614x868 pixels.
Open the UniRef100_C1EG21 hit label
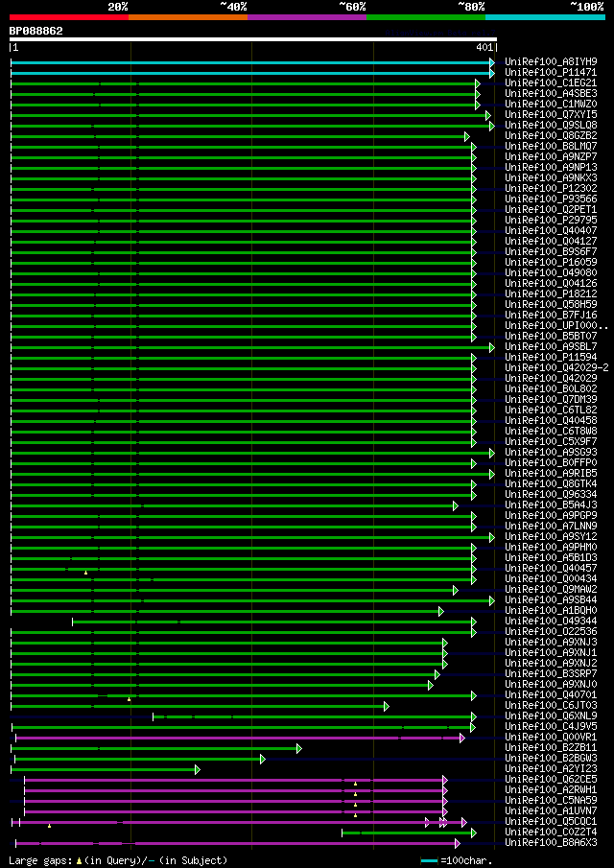(551, 83)
